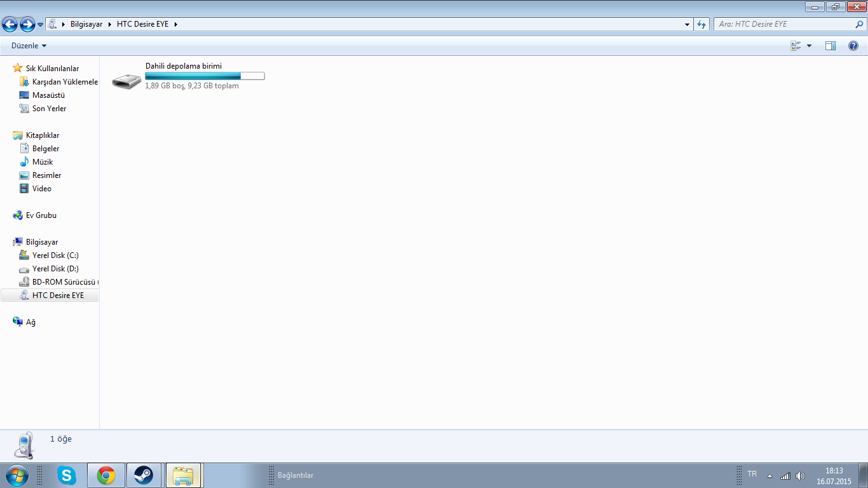Click the phone icon in details pane

pos(25,445)
